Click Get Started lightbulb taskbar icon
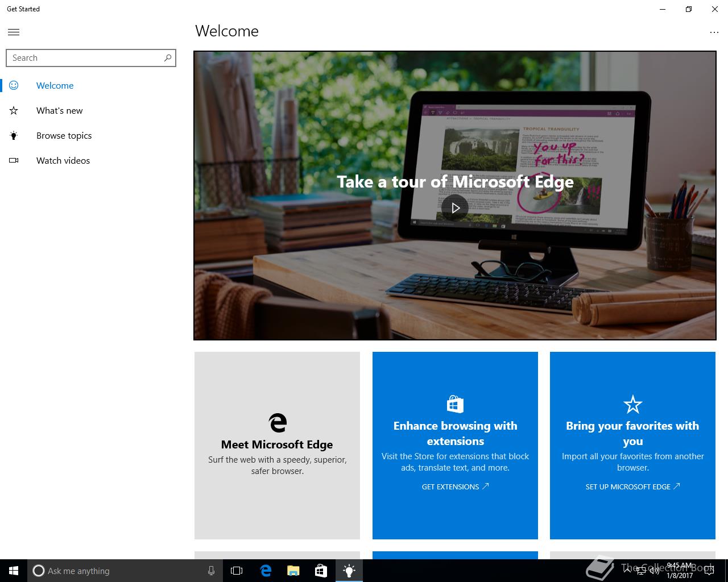 349,571
